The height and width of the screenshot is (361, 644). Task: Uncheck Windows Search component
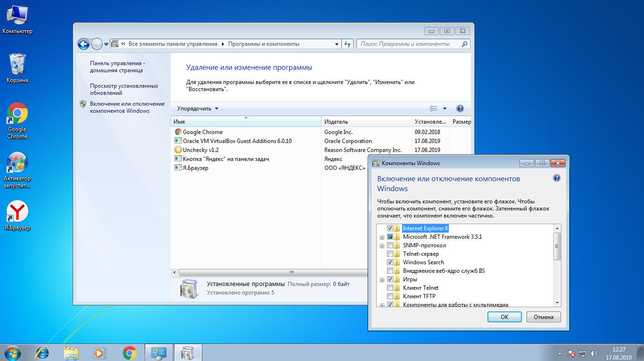(x=390, y=262)
